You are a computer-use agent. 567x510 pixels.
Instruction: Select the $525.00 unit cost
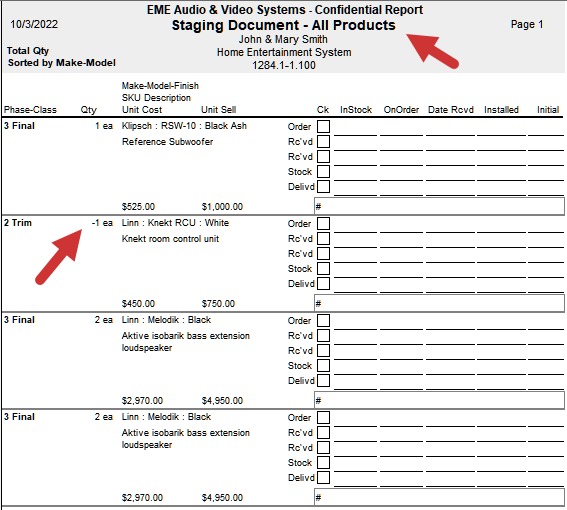click(x=138, y=207)
